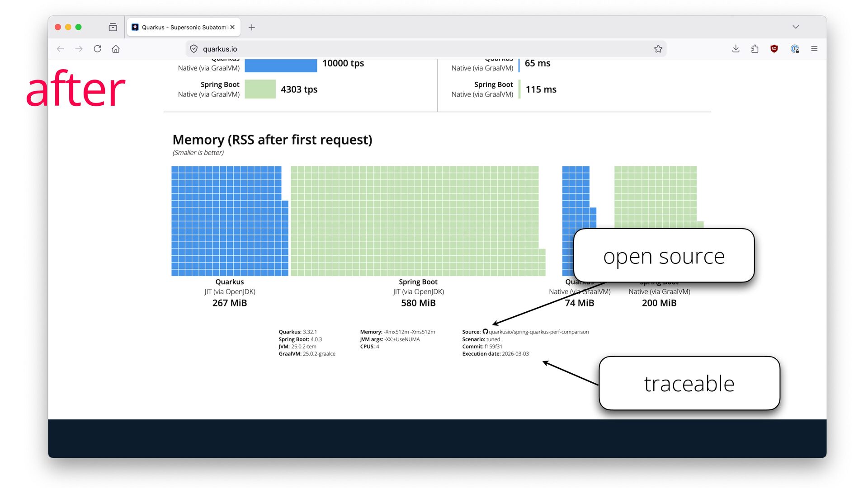Reload the quarkus.io page
This screenshot has height=488, width=868.
pos(97,49)
